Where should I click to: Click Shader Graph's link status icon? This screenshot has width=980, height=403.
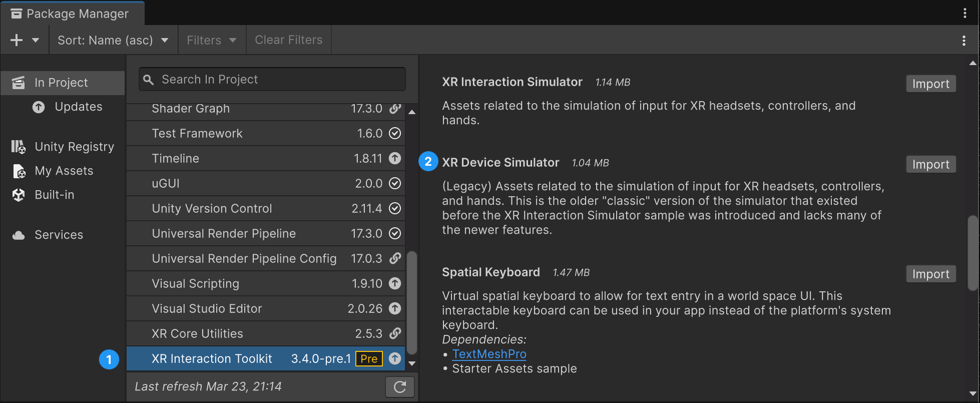[395, 108]
